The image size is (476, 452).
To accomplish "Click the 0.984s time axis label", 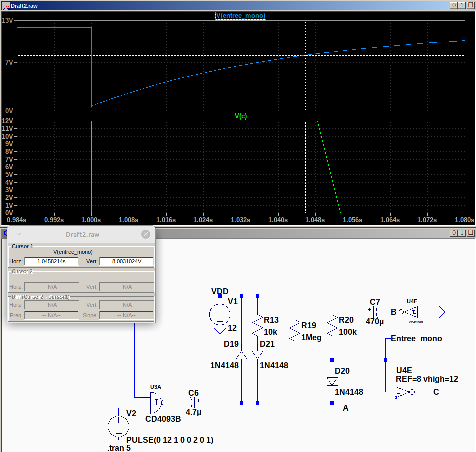I will 16,220.
